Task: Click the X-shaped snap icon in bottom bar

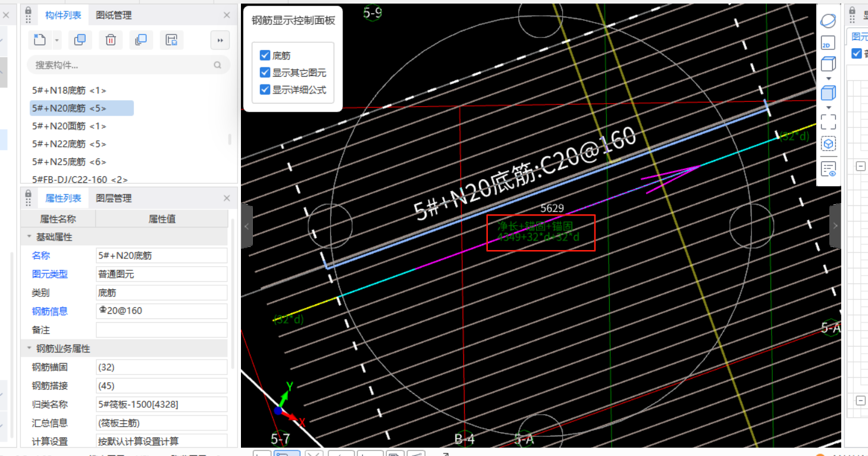Action: (x=314, y=454)
